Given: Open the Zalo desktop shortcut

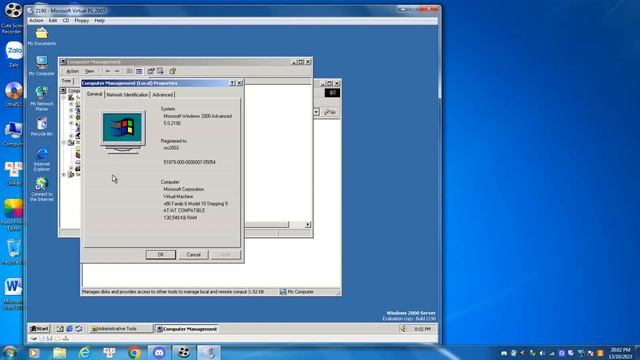Looking at the screenshot, I should [14, 53].
